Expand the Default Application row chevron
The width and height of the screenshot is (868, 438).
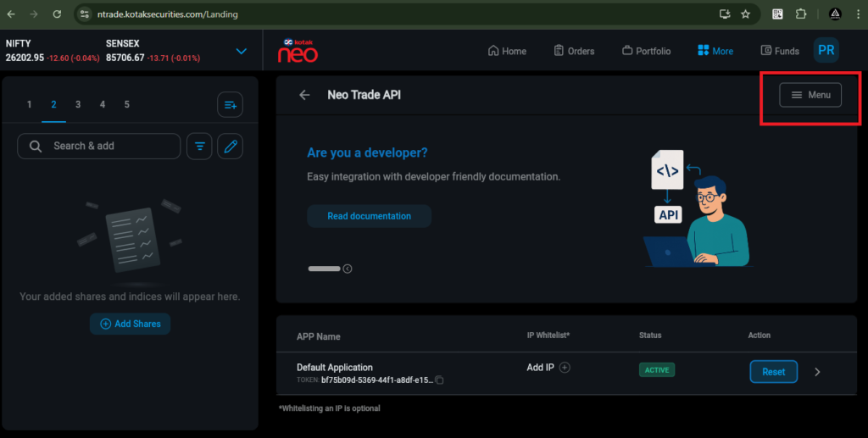[x=817, y=371]
